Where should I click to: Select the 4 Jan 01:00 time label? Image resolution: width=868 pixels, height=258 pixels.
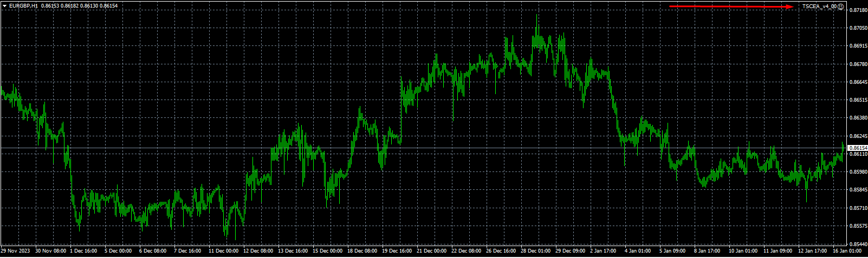[x=638, y=251]
